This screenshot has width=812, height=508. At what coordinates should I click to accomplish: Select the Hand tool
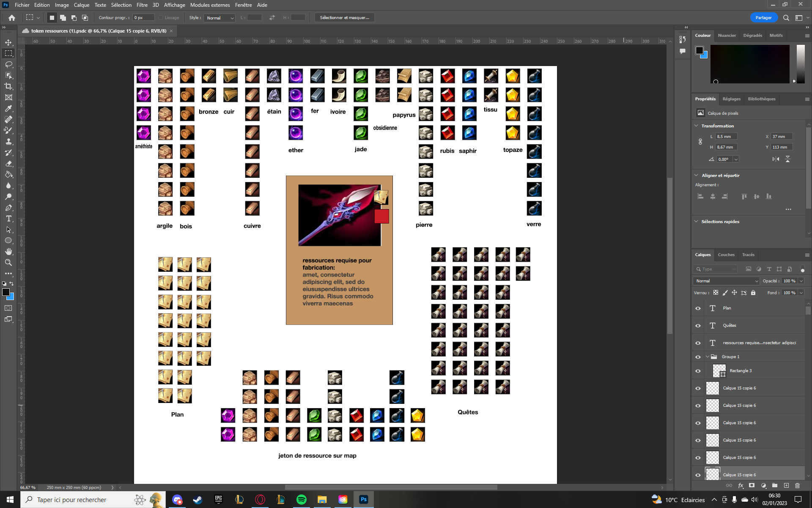[x=8, y=251]
